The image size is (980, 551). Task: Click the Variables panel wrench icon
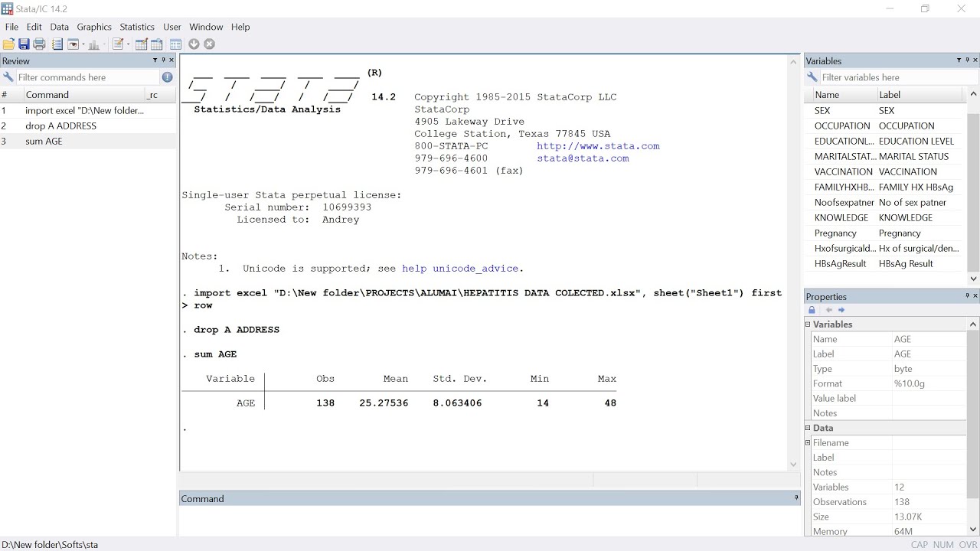[812, 77]
